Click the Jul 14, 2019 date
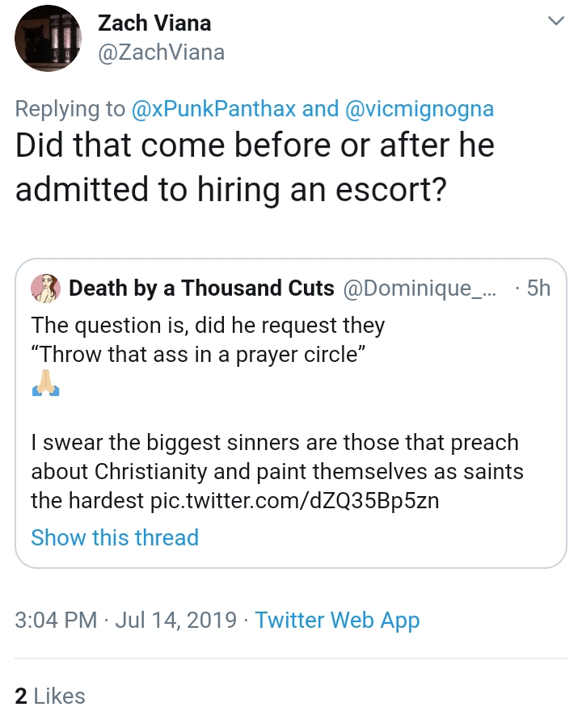582x728 pixels. coord(176,620)
